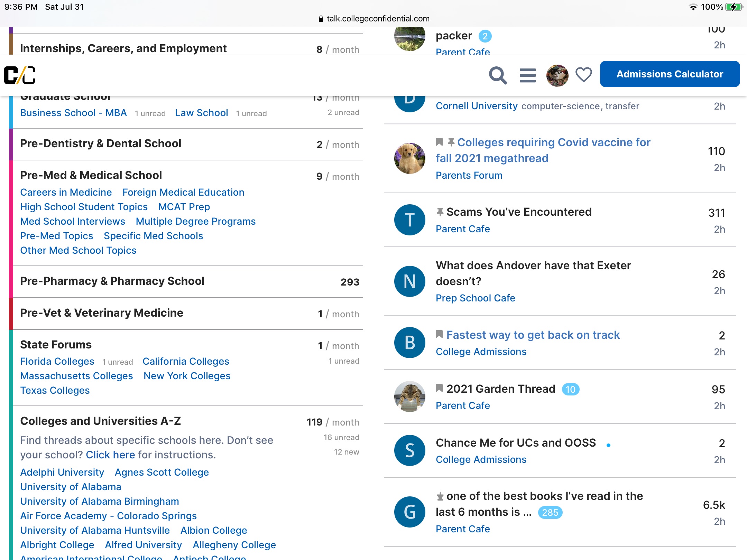Open the hamburger menu icon
This screenshot has width=747, height=560.
pos(527,75)
